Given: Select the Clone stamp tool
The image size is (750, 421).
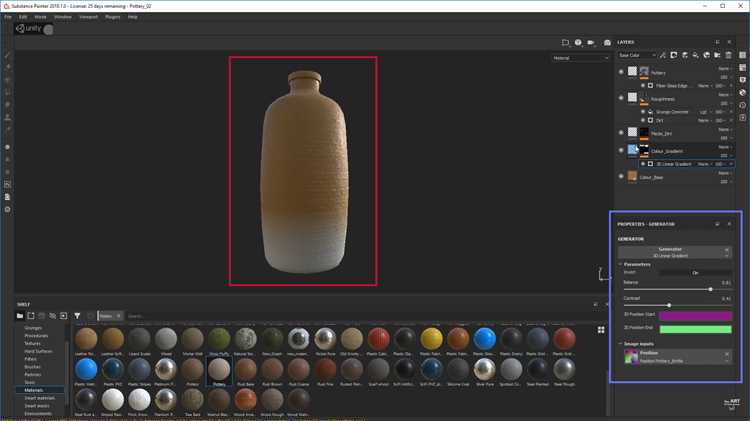Looking at the screenshot, I should pos(8,117).
